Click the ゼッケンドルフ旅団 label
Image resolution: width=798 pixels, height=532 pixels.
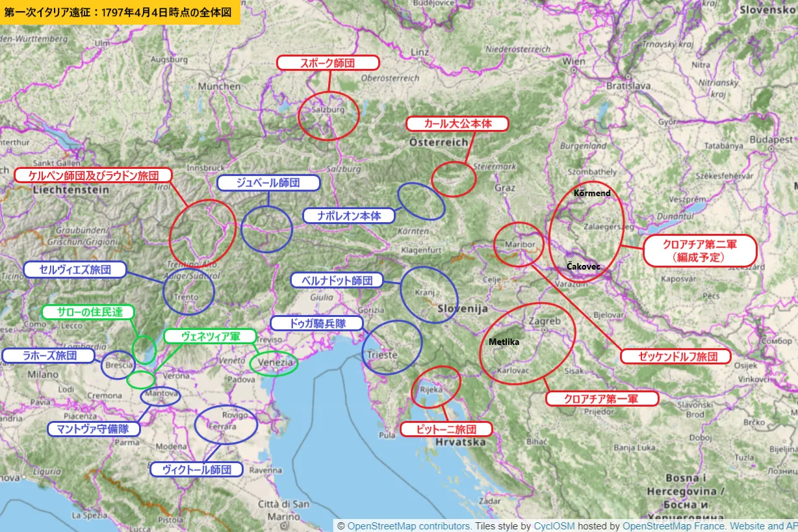pos(676,357)
